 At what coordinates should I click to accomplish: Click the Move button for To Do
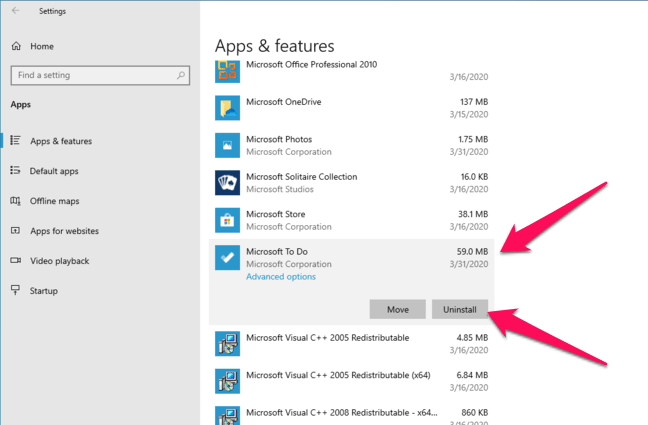[398, 309]
